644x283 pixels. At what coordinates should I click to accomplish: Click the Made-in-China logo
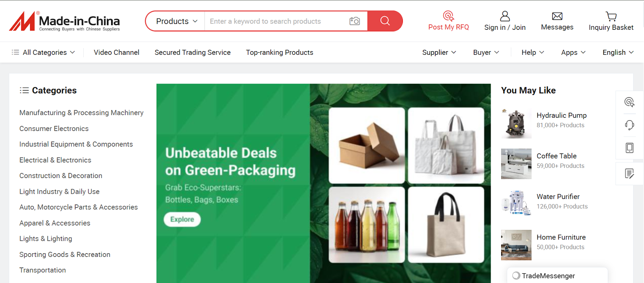(64, 21)
